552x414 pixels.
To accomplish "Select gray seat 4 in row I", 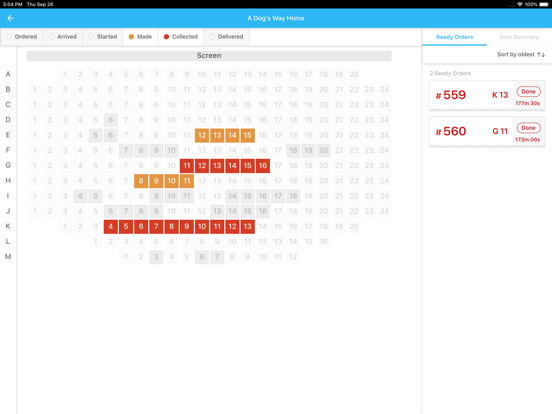I will coord(80,196).
